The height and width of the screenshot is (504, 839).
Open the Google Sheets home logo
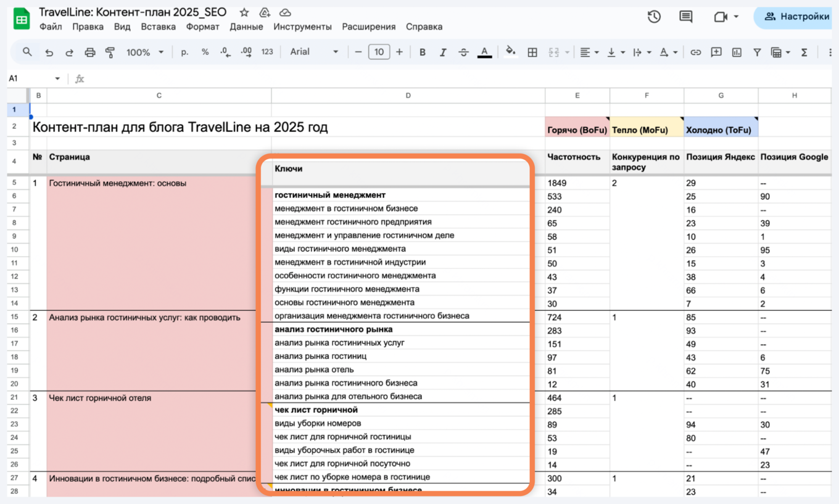pos(22,19)
